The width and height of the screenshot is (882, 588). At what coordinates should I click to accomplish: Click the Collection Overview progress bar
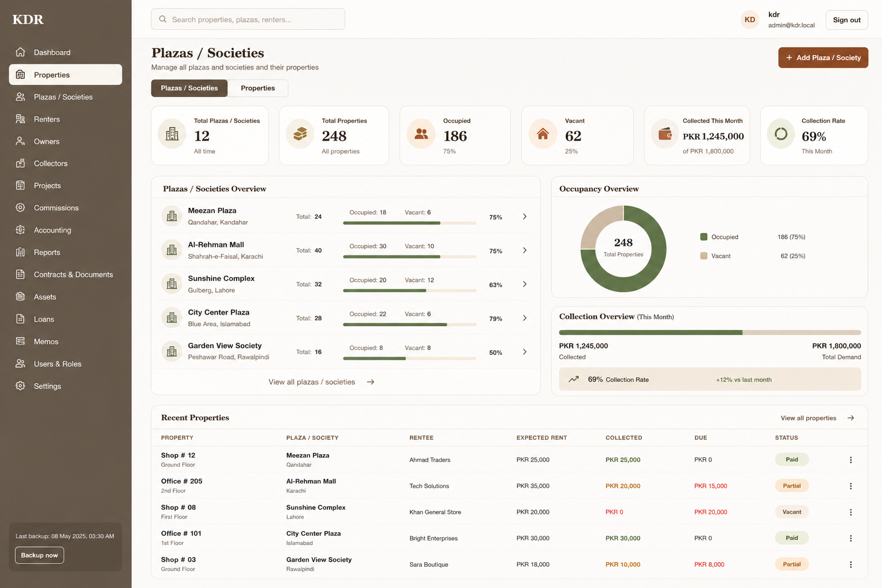[x=710, y=332]
